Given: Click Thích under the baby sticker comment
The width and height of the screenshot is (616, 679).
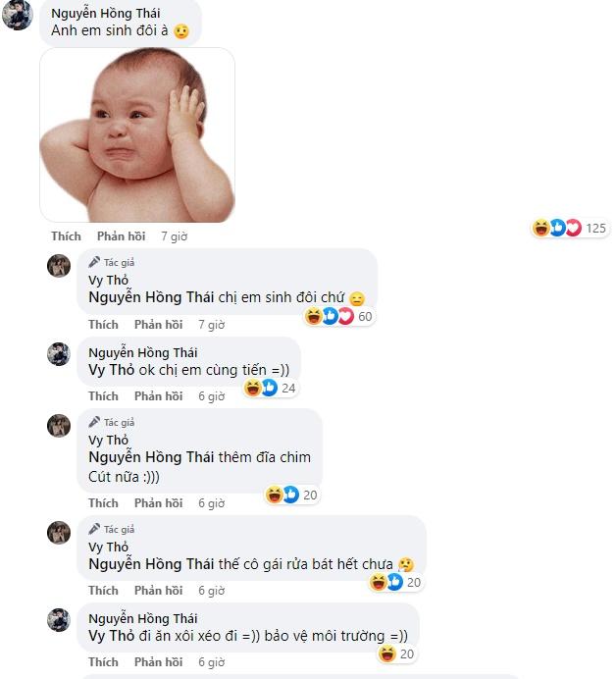Looking at the screenshot, I should click(x=66, y=236).
